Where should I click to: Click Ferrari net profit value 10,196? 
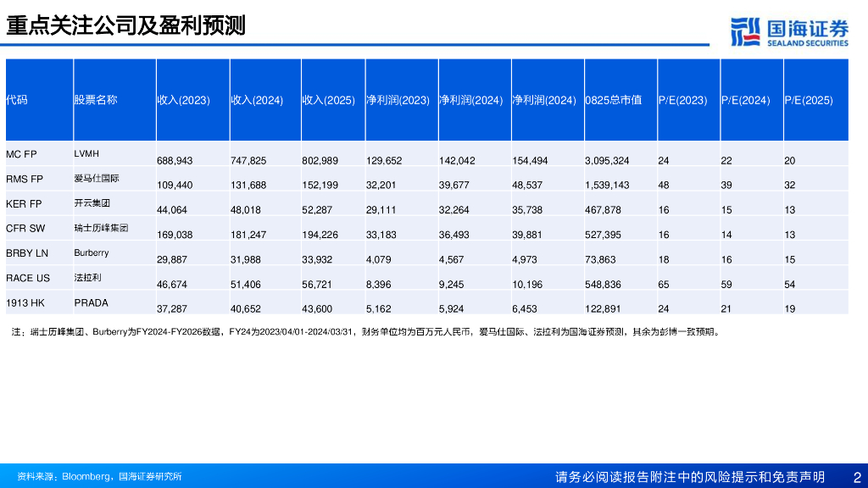(527, 285)
